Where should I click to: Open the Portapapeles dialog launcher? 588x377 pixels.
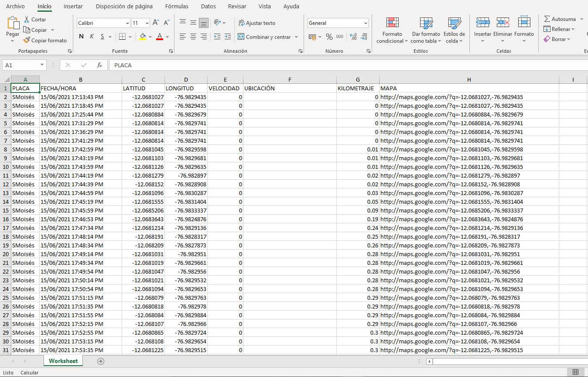click(x=69, y=51)
